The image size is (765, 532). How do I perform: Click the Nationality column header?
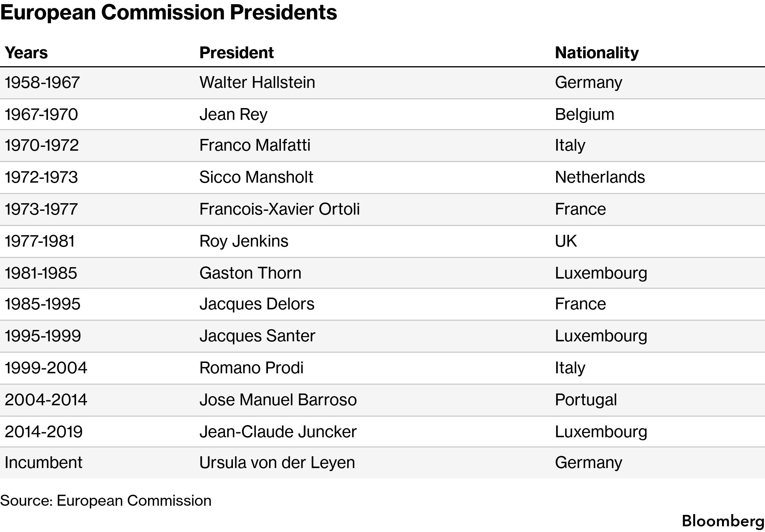pyautogui.click(x=597, y=53)
